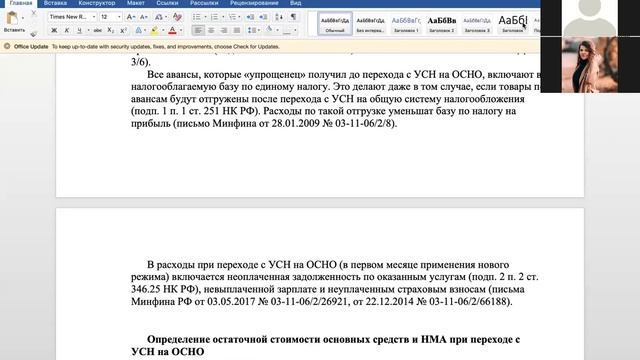The width and height of the screenshot is (640, 360).
Task: Apply subscript X₂ formatting
Action: coord(110,30)
